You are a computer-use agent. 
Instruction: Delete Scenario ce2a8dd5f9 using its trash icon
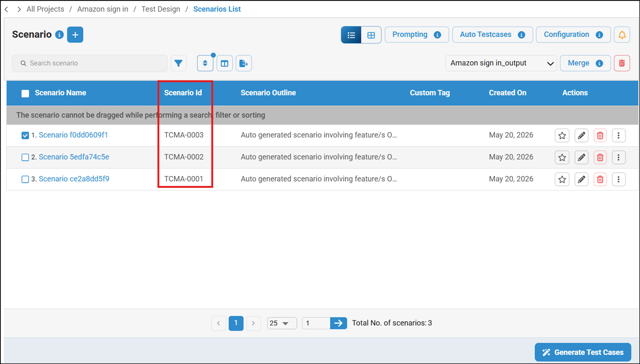[600, 179]
